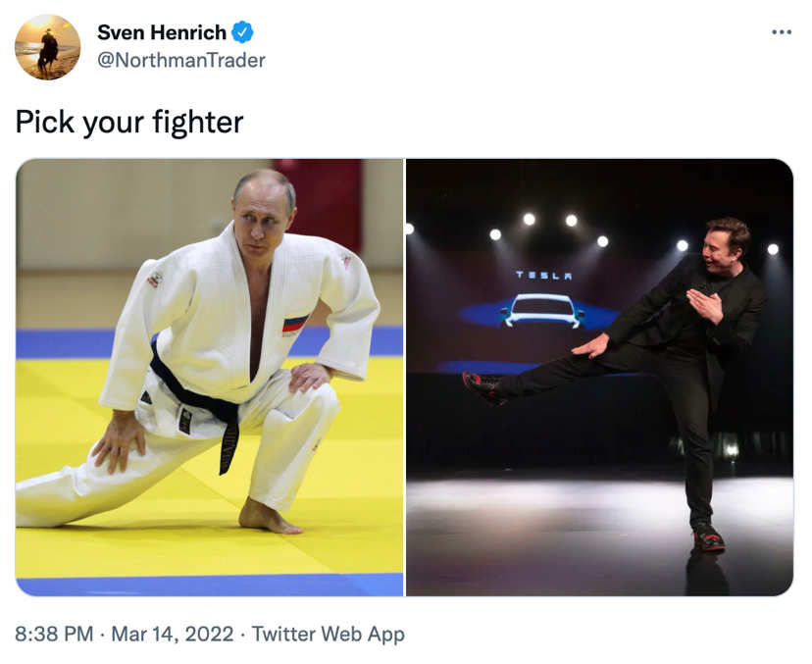812x664 pixels.
Task: Click the Russian flag patch on the gi
Action: pos(294,324)
